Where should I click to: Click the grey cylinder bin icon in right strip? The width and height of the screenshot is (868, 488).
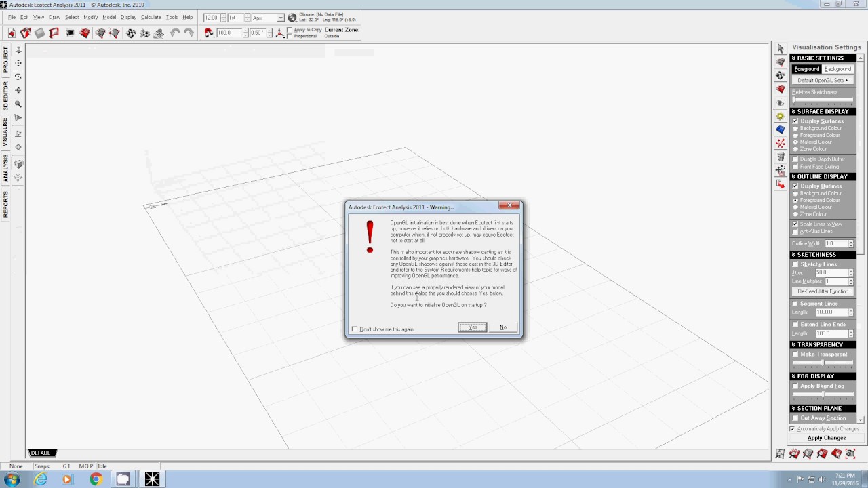pyautogui.click(x=781, y=157)
